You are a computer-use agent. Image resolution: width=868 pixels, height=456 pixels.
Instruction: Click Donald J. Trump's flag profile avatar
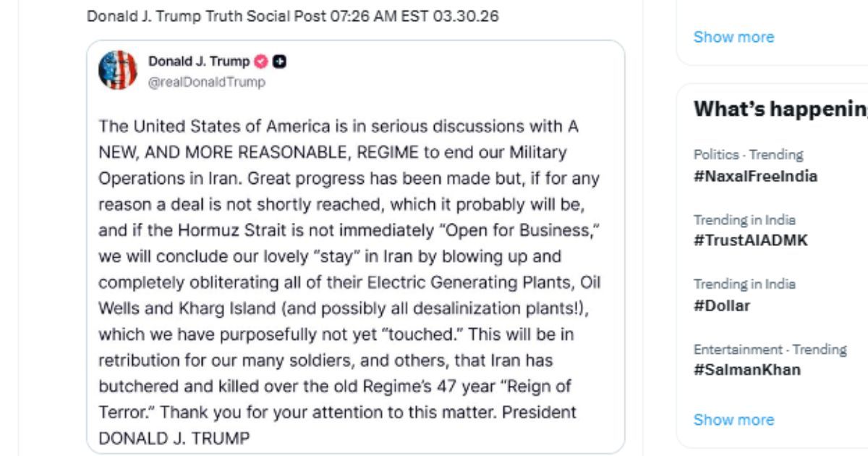pos(118,70)
